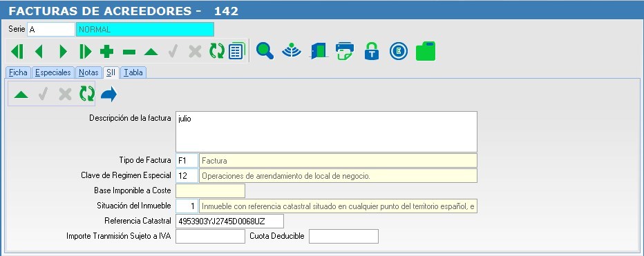Click the Referencia Catastral field

229,221
